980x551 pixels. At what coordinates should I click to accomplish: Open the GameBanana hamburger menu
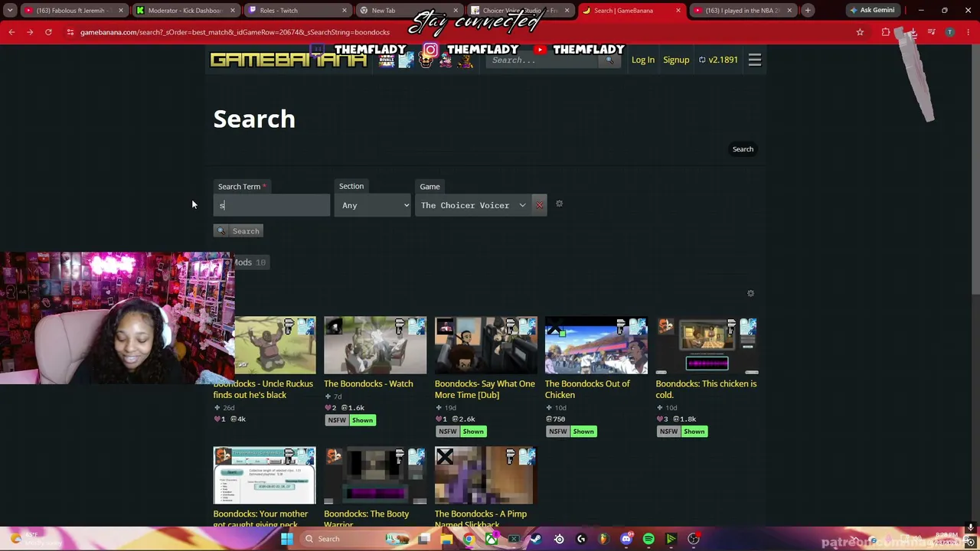[x=755, y=60]
